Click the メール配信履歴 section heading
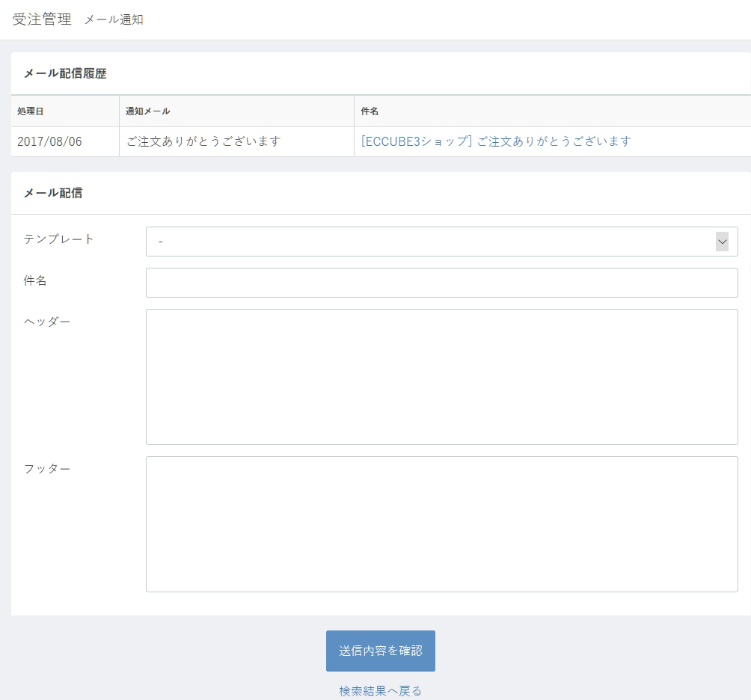This screenshot has width=751, height=700. pyautogui.click(x=65, y=73)
